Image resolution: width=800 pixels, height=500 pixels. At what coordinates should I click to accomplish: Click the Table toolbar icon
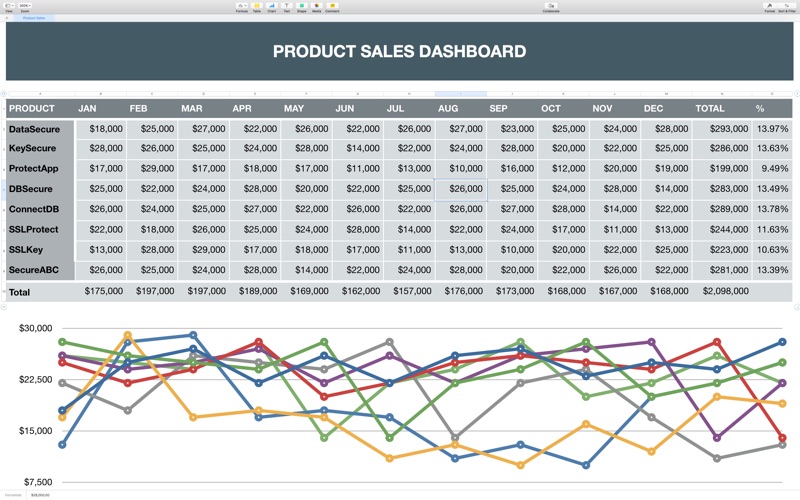[x=257, y=6]
